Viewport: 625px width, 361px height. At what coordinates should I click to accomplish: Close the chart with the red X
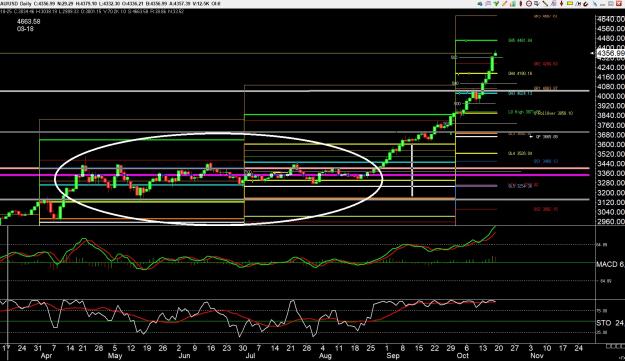pos(619,4)
